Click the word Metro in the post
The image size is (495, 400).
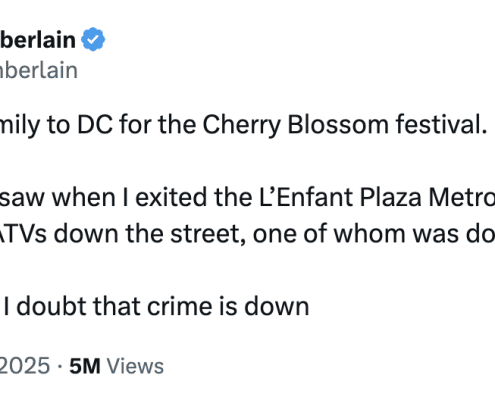462,197
